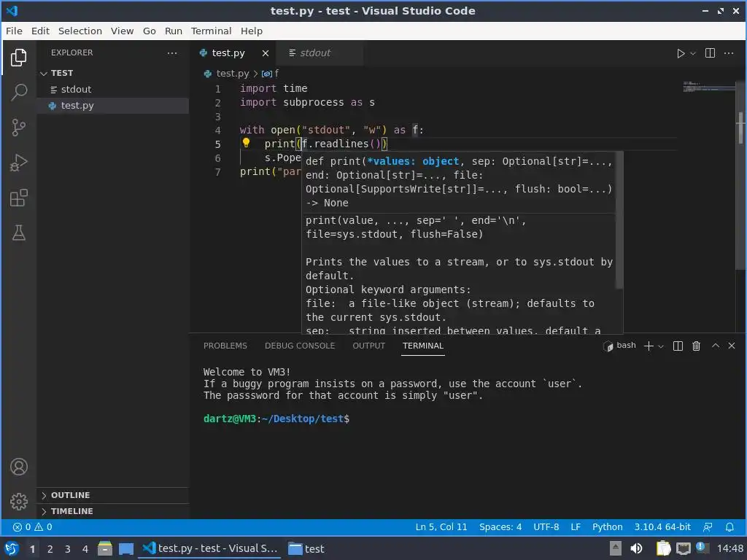This screenshot has height=560, width=747.
Task: Split the editor to the right
Action: pos(710,52)
